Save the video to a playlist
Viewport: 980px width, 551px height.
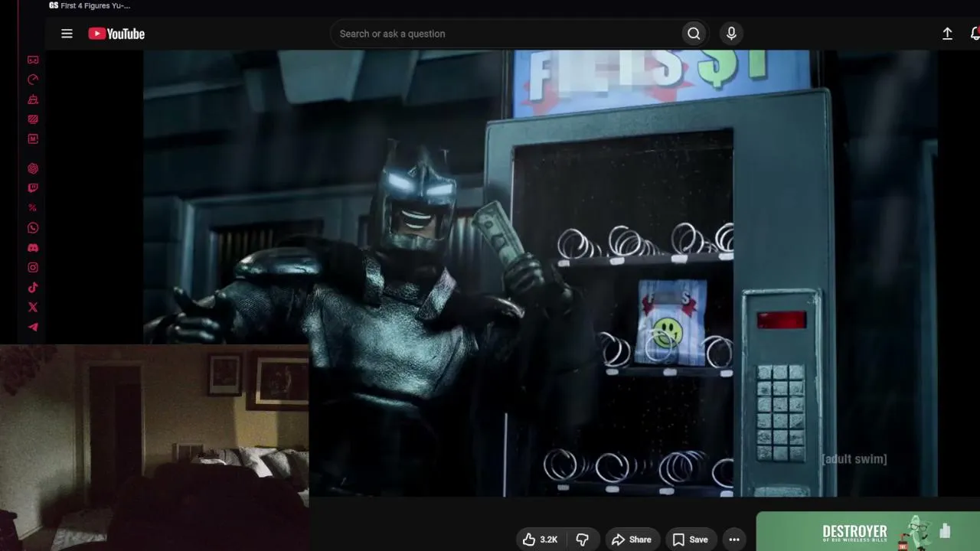[x=690, y=540]
